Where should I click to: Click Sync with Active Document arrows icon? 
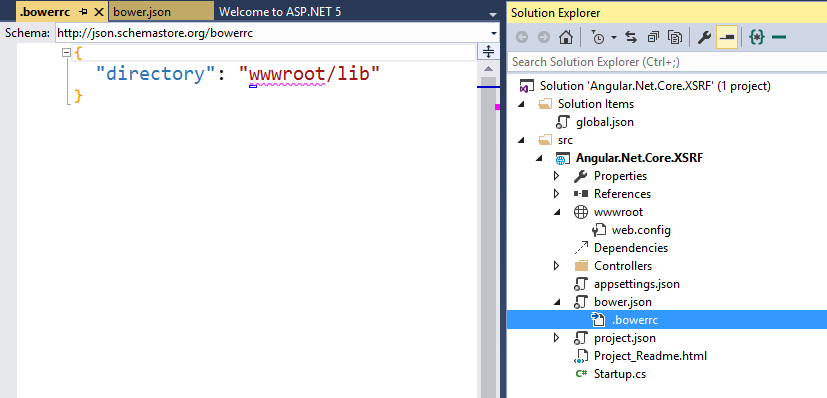coord(631,38)
